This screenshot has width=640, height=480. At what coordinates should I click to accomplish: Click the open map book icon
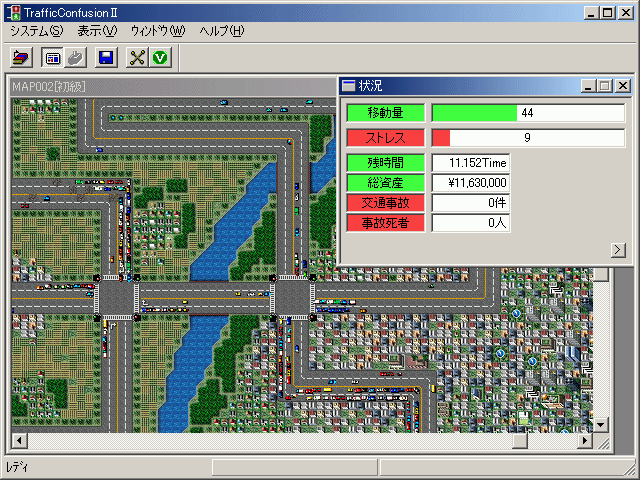click(x=22, y=58)
